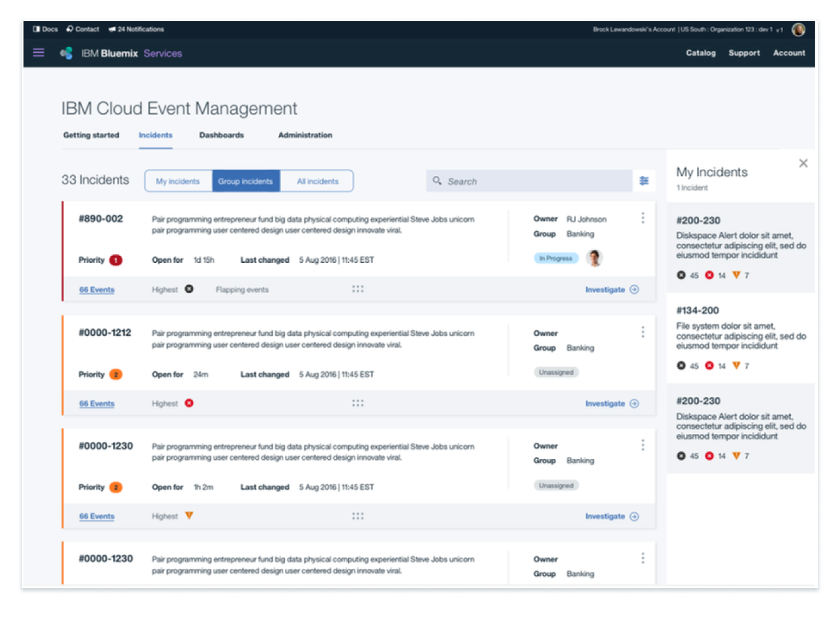The height and width of the screenshot is (630, 840).
Task: Click the red severity icon on #0000-1212
Action: click(x=189, y=403)
